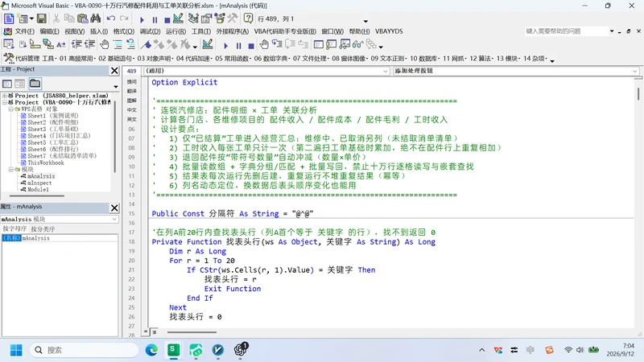Image resolution: width=644 pixels, height=362 pixels.
Task: Click the Save floppy disk icon
Action: tap(42, 19)
